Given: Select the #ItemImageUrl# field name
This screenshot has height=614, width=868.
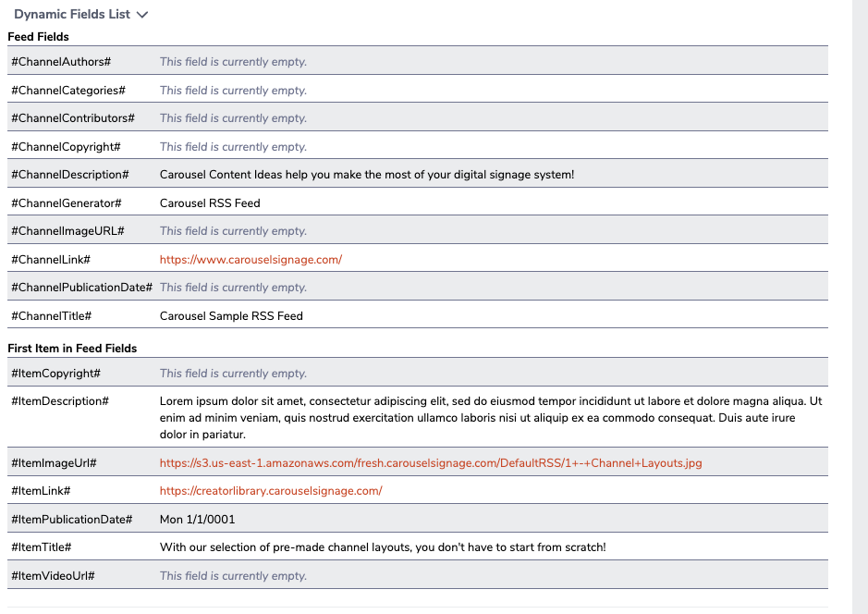Looking at the screenshot, I should (x=54, y=463).
